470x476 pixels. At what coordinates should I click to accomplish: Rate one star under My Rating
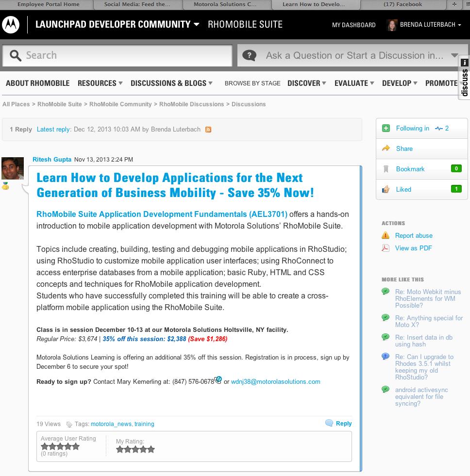120,449
